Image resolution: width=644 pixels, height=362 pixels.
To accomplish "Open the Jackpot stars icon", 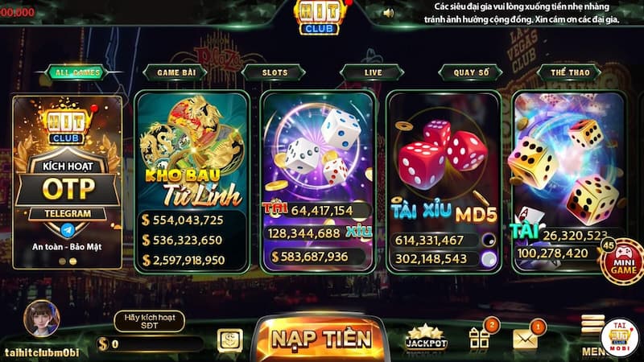I will point(426,337).
